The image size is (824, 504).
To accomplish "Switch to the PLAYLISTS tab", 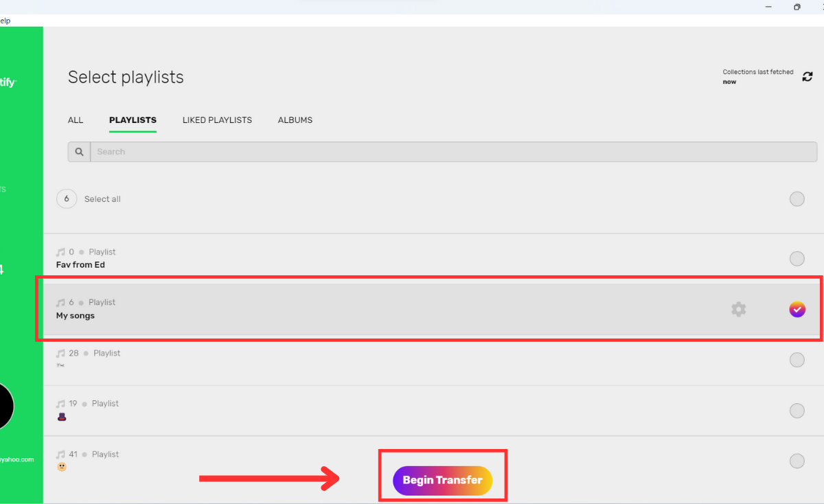I will coord(133,120).
